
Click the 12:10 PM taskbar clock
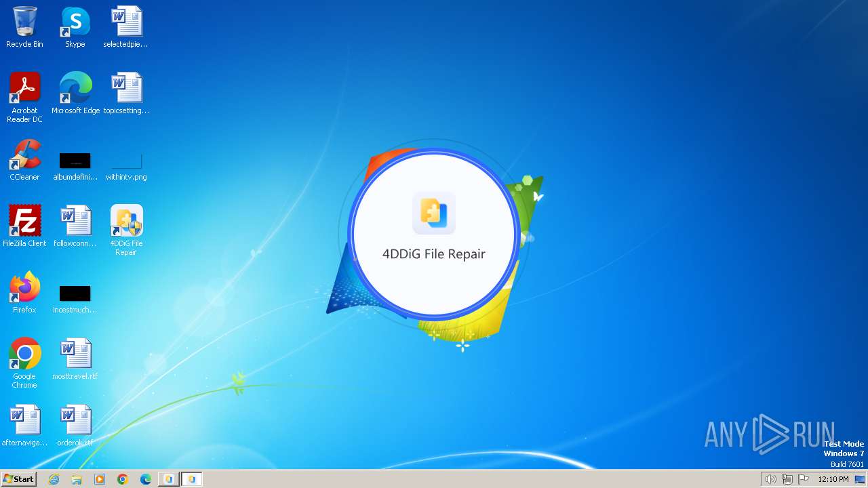point(833,479)
